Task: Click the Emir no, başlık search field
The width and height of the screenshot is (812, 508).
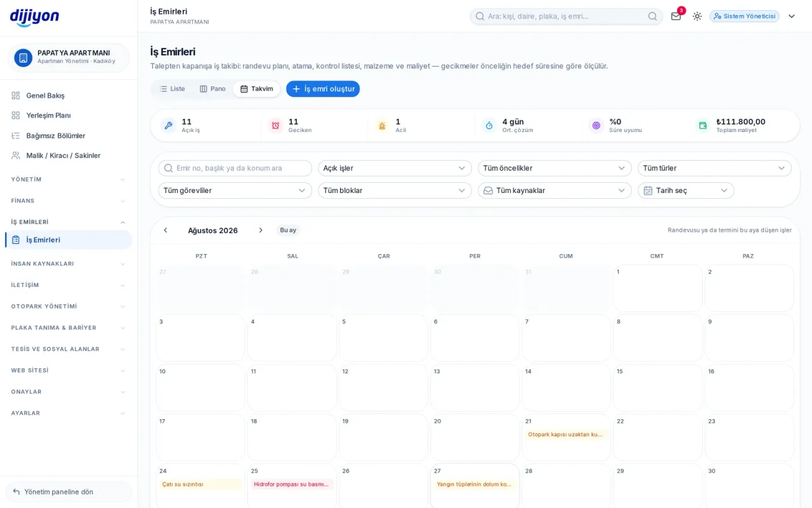Action: (x=235, y=168)
